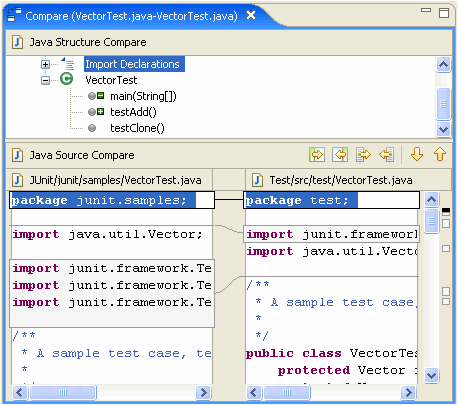Click 'import java.util.Vect' line in right pane

tap(332, 251)
